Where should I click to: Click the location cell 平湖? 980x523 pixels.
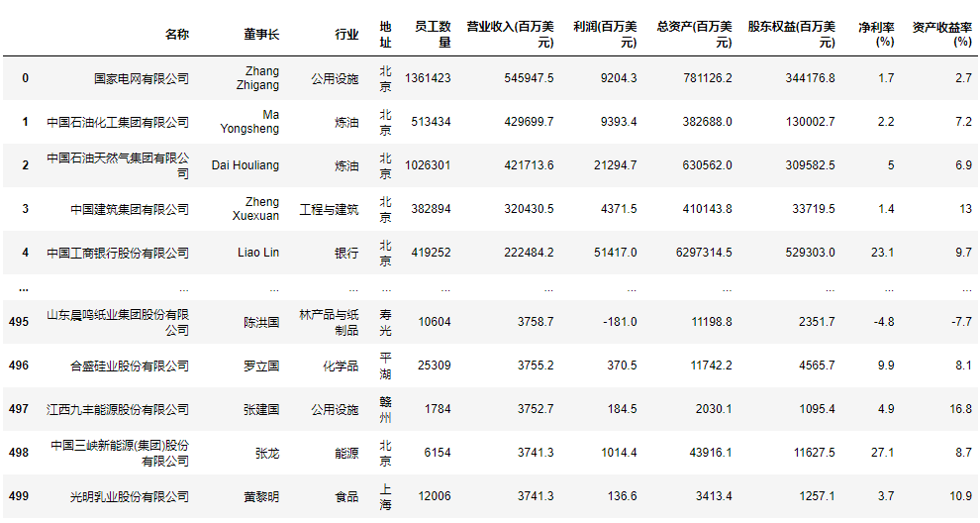coord(385,366)
